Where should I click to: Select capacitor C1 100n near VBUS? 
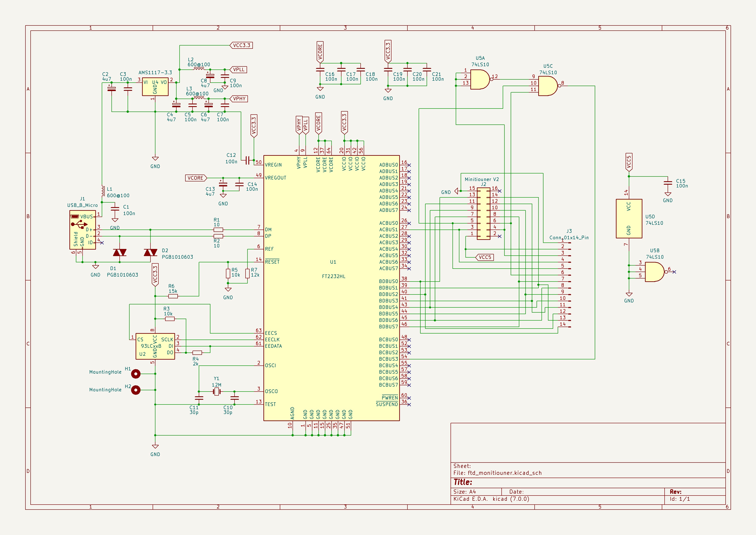115,209
